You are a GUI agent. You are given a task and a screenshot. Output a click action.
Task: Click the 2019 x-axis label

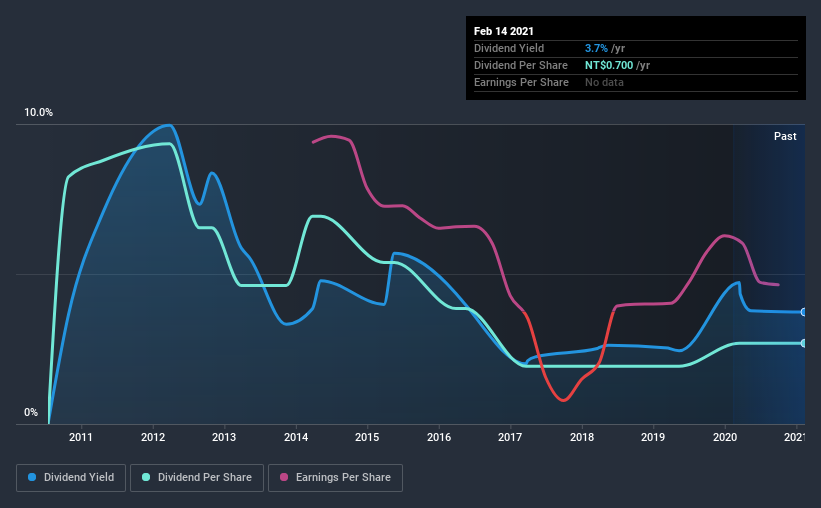coord(653,437)
